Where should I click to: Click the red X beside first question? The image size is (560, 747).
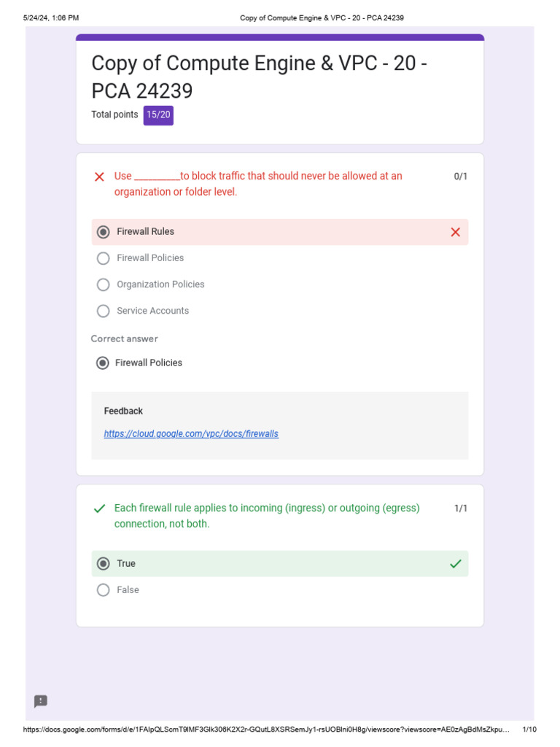click(x=99, y=177)
